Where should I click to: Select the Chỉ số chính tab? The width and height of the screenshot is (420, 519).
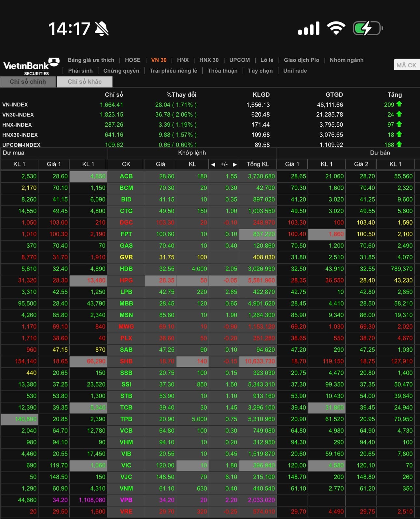[28, 82]
